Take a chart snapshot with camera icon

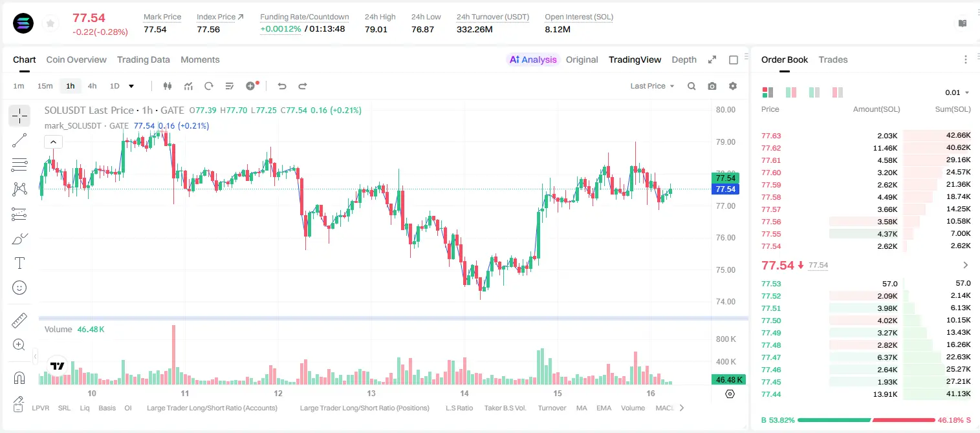click(712, 86)
